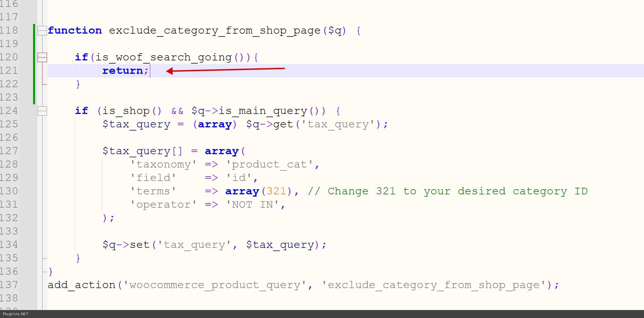Click the is_main_query method call
Viewport: 644px width, 318px height.
263,111
